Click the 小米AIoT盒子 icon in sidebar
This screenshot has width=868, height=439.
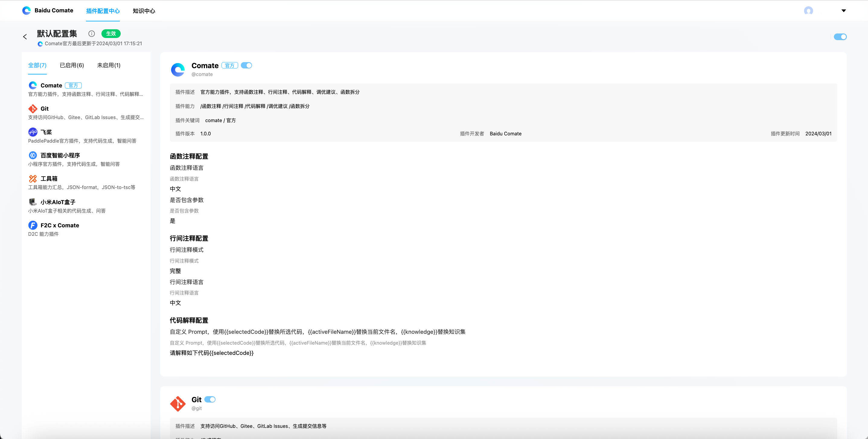point(33,202)
